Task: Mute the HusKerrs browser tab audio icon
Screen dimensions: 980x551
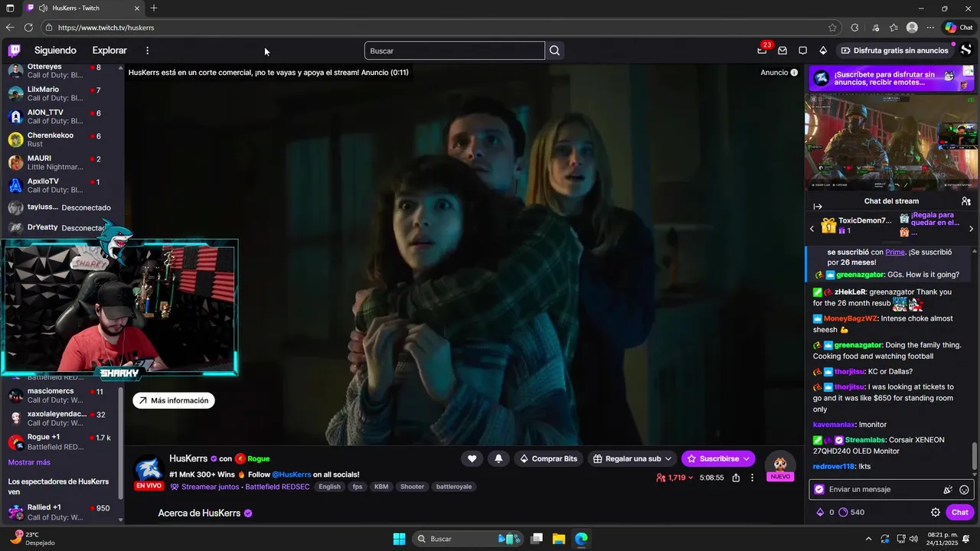Action: [x=44, y=8]
